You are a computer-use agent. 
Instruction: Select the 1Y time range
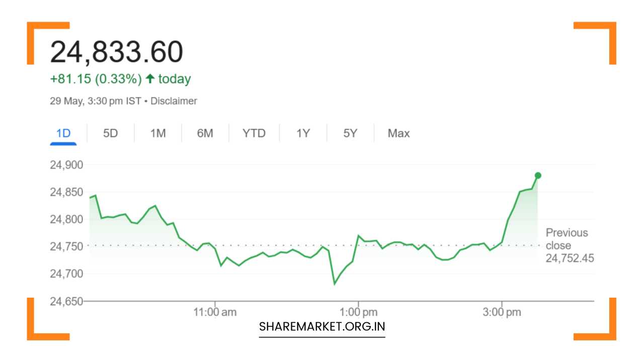pyautogui.click(x=302, y=133)
